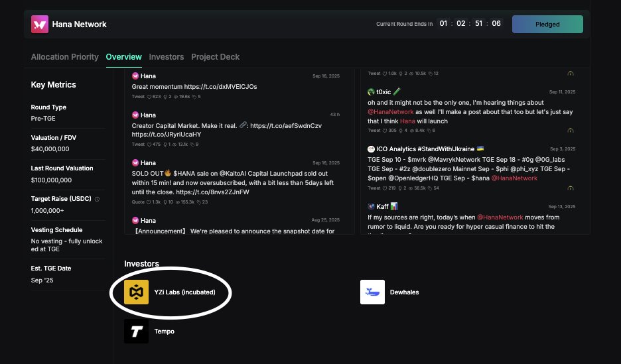Open the Allocation Priority tab
The height and width of the screenshot is (364, 621).
[64, 57]
